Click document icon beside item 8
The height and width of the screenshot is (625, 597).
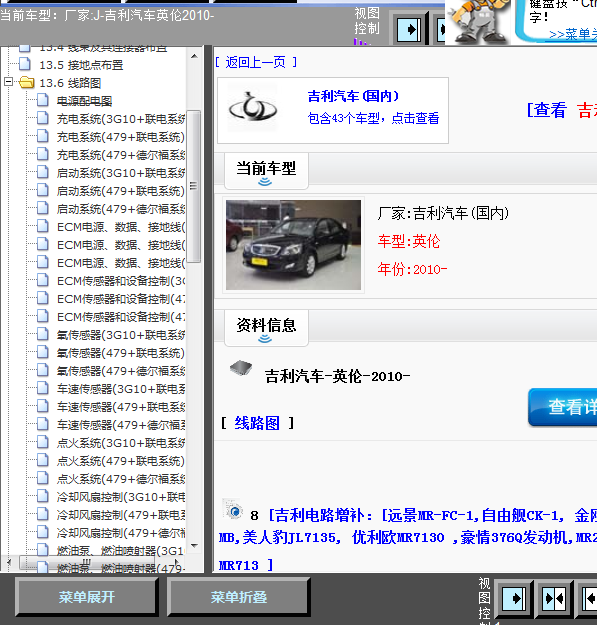click(233, 509)
